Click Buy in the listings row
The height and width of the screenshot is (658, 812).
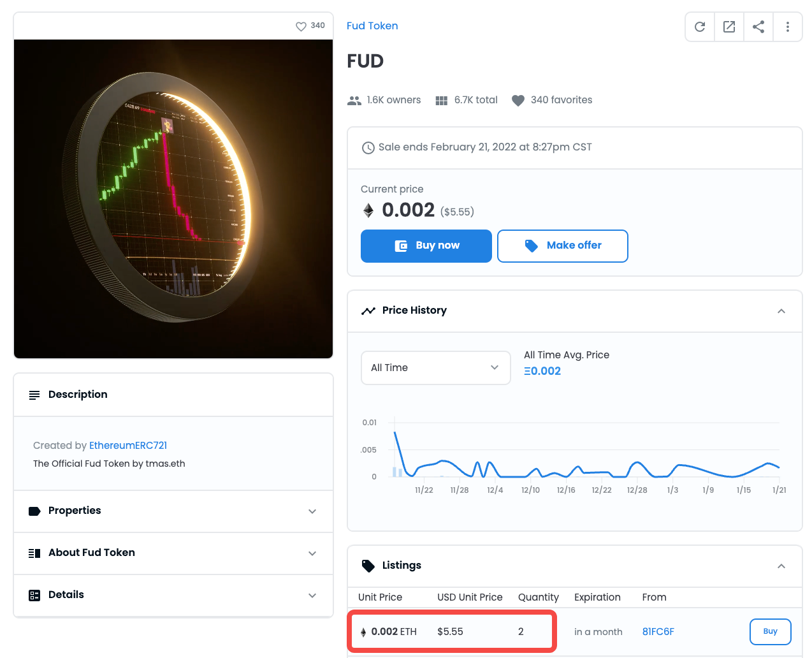[771, 632]
